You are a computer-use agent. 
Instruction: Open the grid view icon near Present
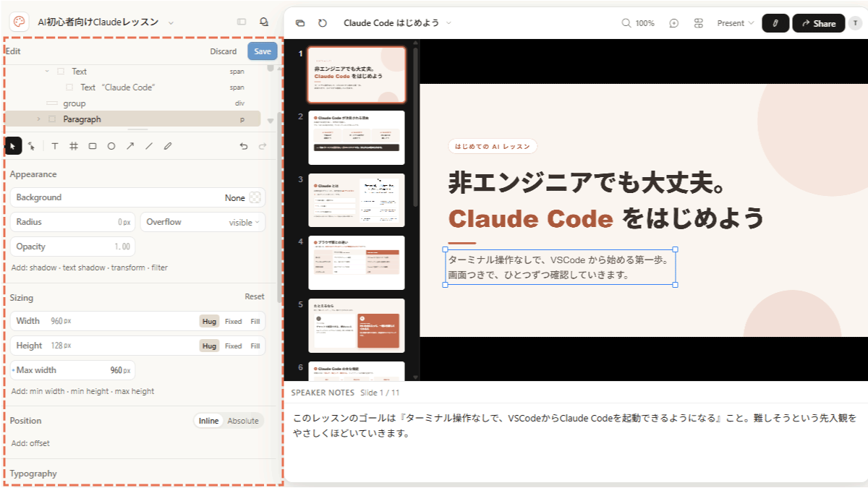699,23
